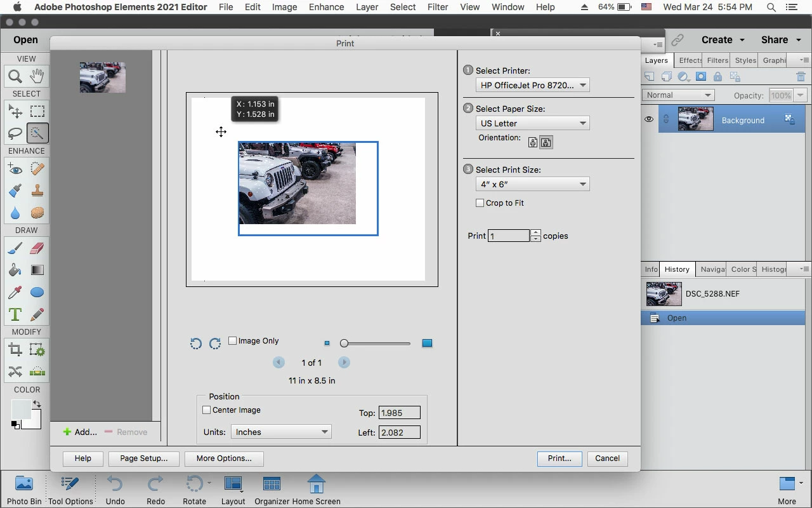The width and height of the screenshot is (812, 508).
Task: Rotate print image clockwise
Action: (x=215, y=344)
